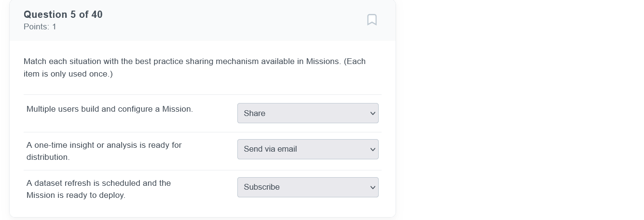Bookmark this question with the flag icon

pos(371,20)
